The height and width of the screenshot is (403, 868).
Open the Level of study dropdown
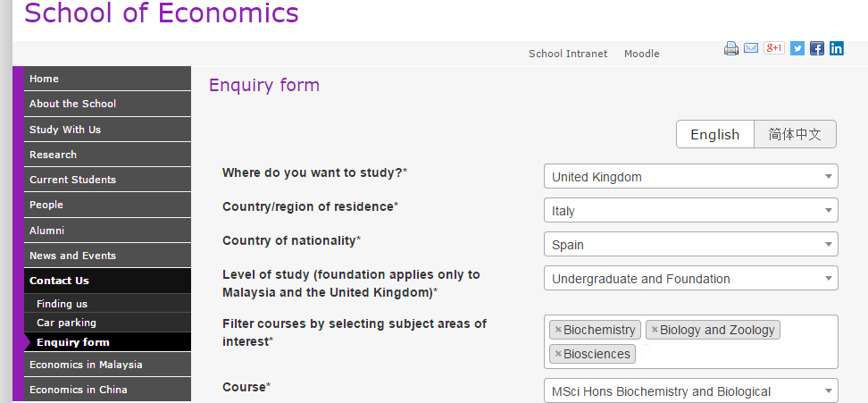tap(690, 279)
